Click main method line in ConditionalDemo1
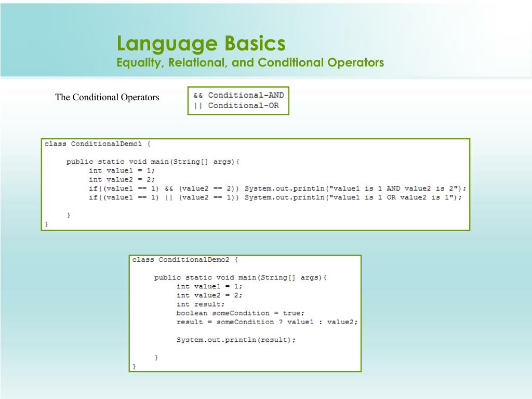The image size is (532, 399). (x=153, y=162)
